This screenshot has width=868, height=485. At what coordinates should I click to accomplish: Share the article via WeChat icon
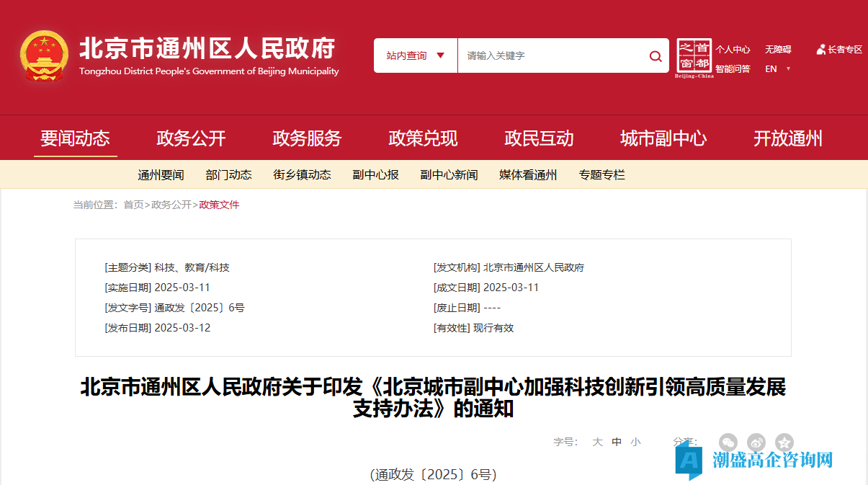tap(728, 442)
